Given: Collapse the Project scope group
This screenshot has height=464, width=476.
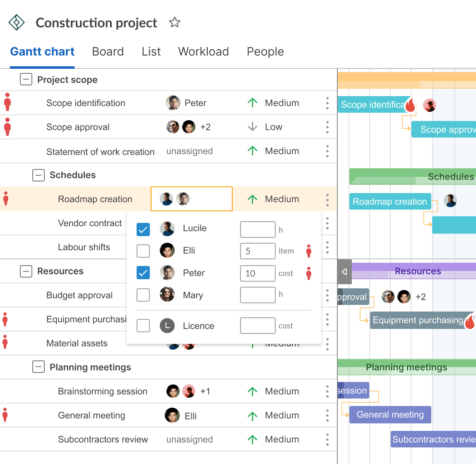Looking at the screenshot, I should tap(26, 79).
